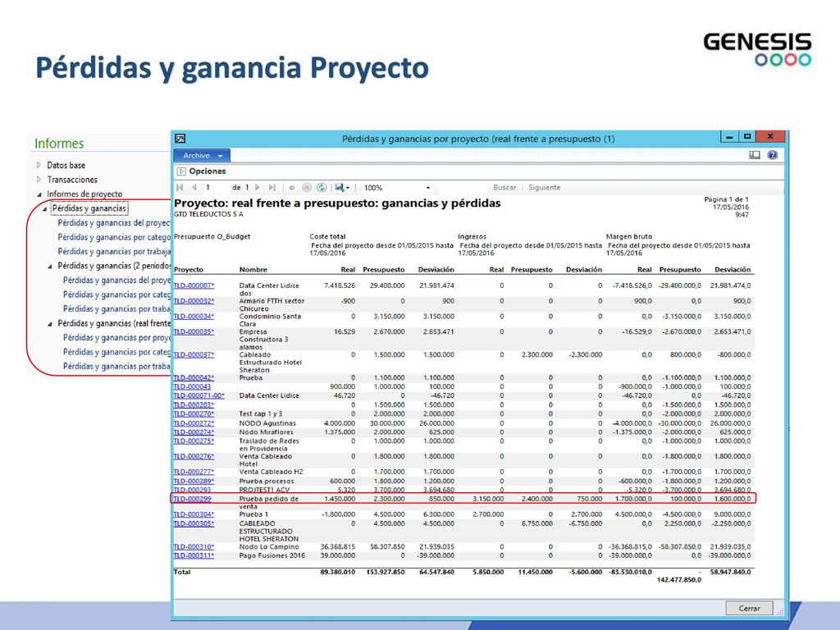Open the Archivo menu
Viewport: 840px width, 630px height.
pos(202,155)
